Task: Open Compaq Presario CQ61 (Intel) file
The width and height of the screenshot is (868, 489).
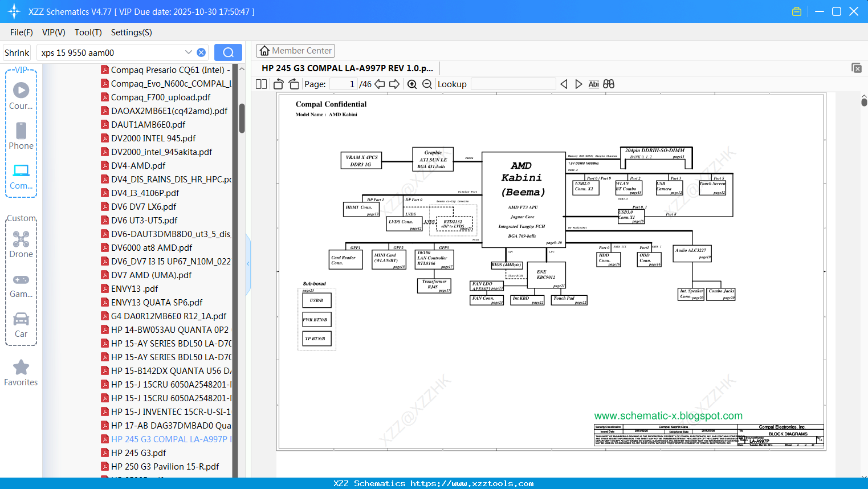Action: (x=166, y=70)
